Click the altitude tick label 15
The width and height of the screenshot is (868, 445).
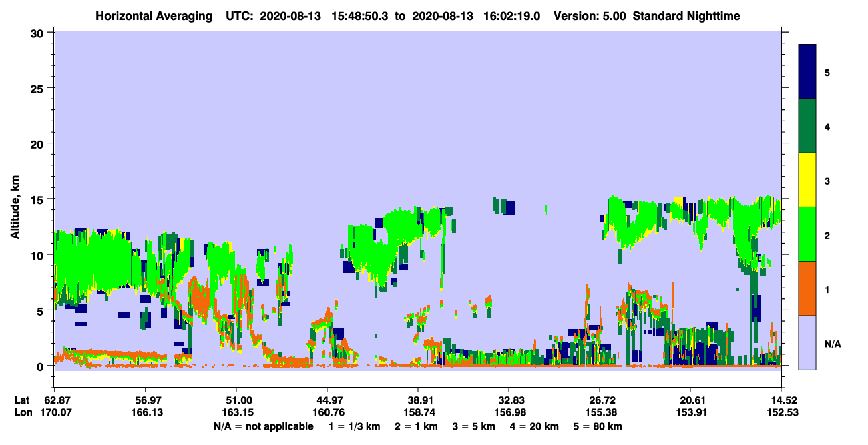click(39, 199)
